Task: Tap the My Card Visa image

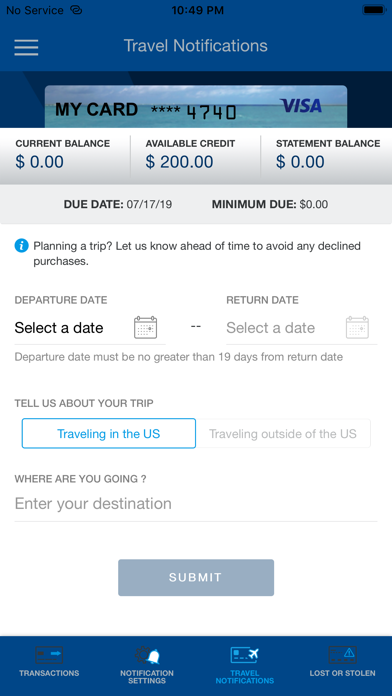Action: (x=196, y=107)
